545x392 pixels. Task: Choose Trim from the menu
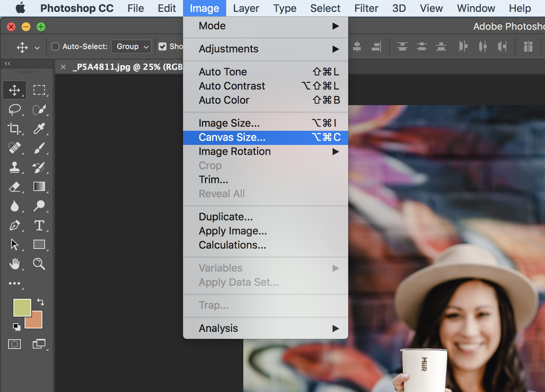[x=266, y=180]
